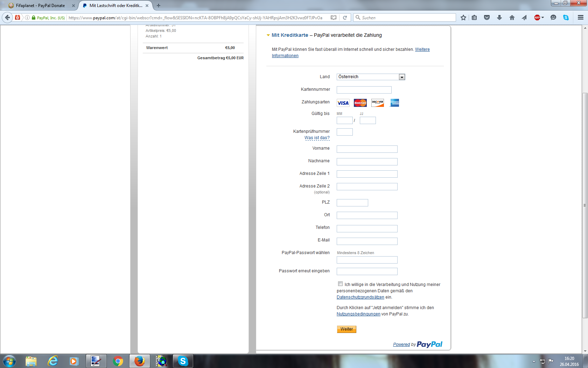Click into the Nachname field
Image resolution: width=588 pixels, height=368 pixels.
[x=367, y=162]
